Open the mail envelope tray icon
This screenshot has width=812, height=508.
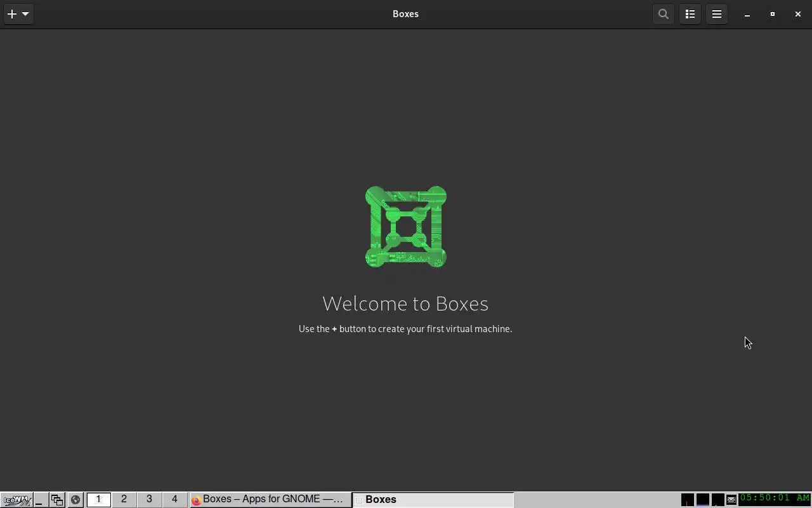[x=731, y=500]
